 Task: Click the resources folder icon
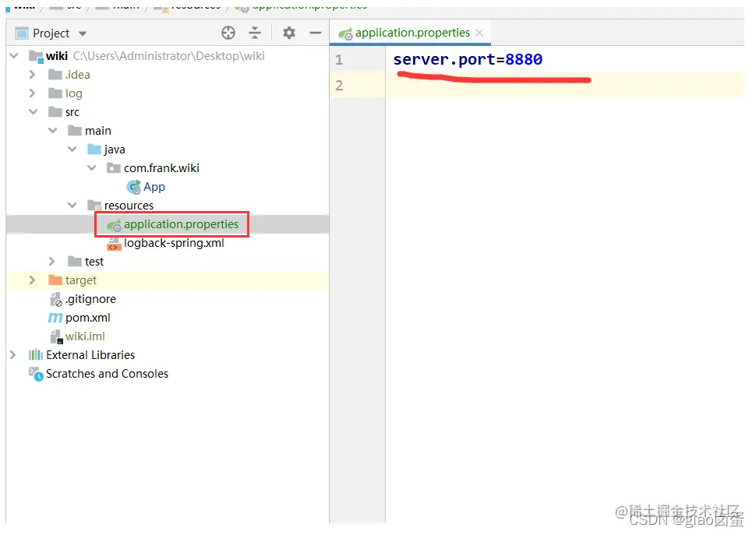coord(94,205)
